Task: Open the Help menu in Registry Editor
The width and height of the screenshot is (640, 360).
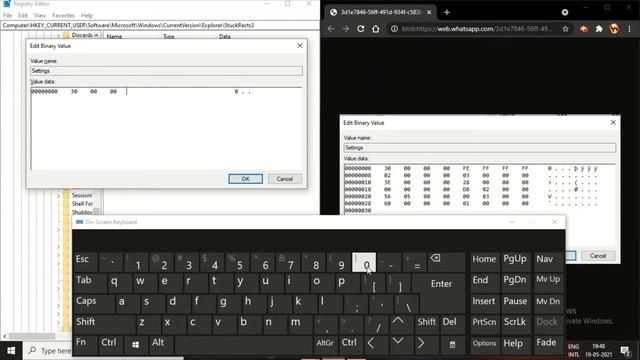Action: tap(87, 16)
